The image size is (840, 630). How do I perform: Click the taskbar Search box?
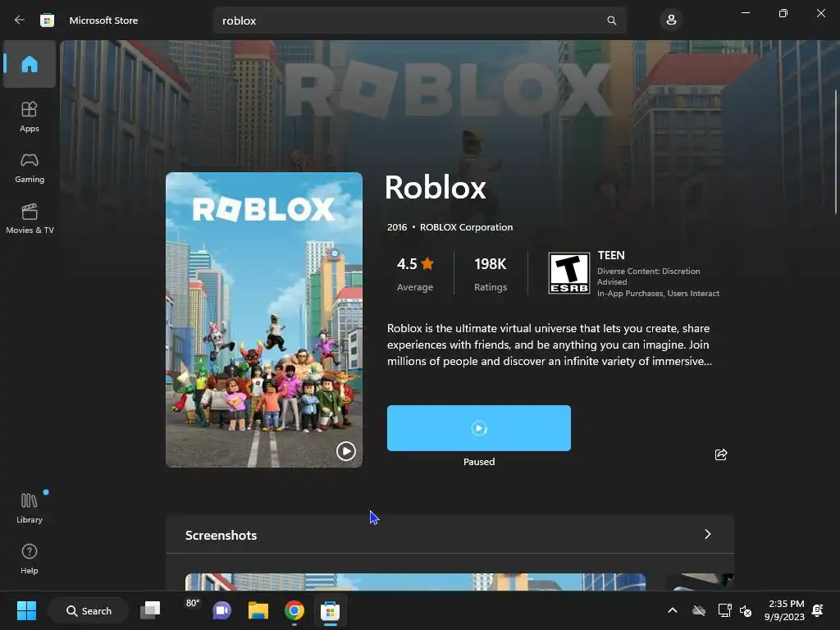pos(89,610)
